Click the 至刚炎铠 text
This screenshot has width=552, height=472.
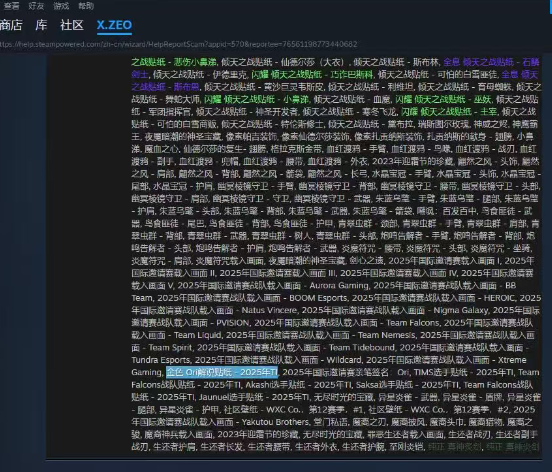(406, 447)
